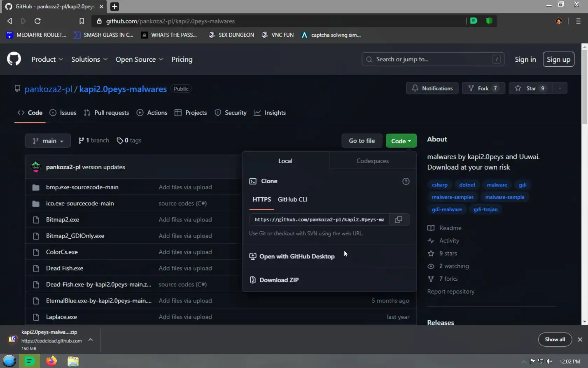The width and height of the screenshot is (588, 368).
Task: Open the Pull requests tab
Action: pos(106,113)
